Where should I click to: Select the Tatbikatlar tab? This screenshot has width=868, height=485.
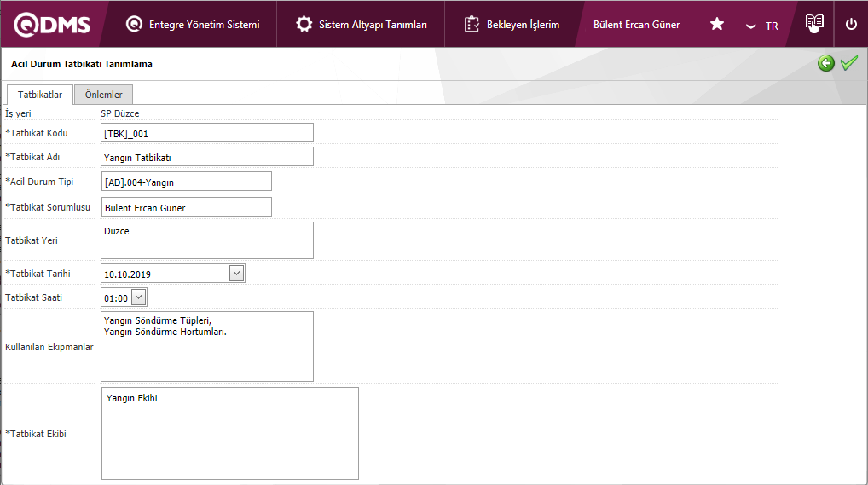click(40, 95)
